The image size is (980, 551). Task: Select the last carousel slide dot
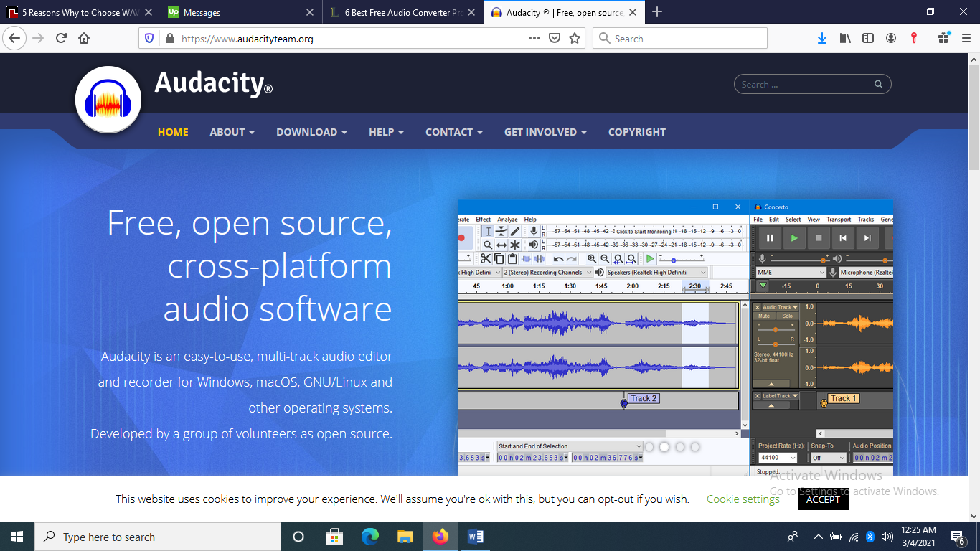[695, 447]
